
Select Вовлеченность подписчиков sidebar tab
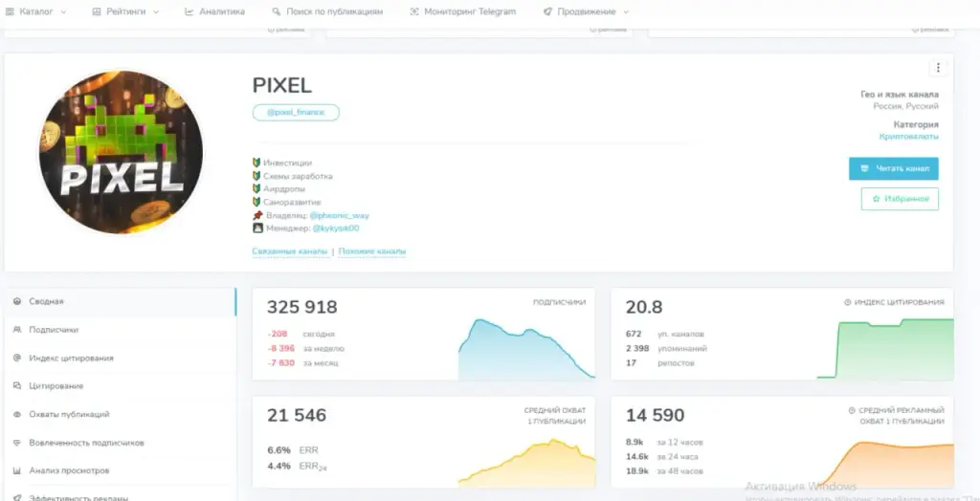tap(120, 443)
